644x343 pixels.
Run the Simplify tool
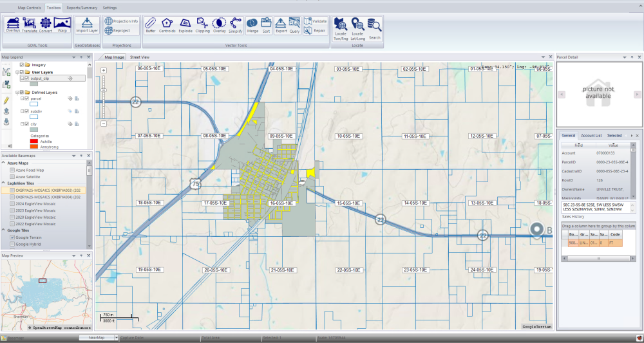(x=236, y=25)
